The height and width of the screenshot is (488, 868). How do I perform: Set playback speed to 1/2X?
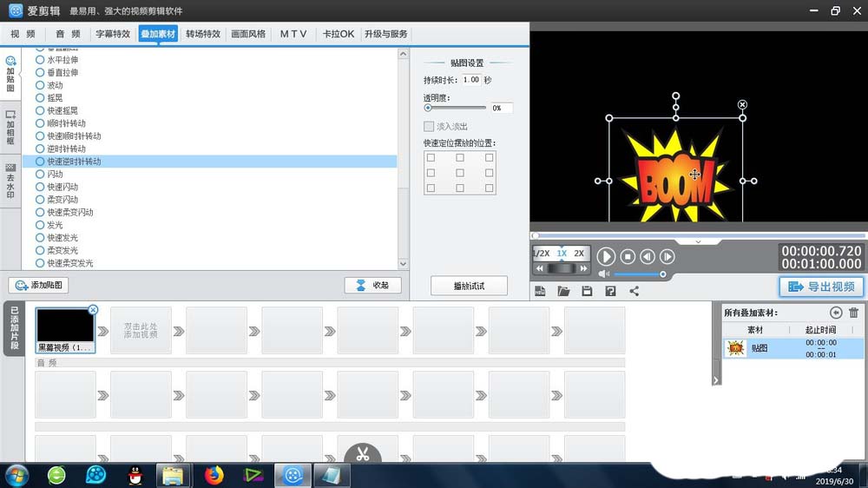click(542, 254)
